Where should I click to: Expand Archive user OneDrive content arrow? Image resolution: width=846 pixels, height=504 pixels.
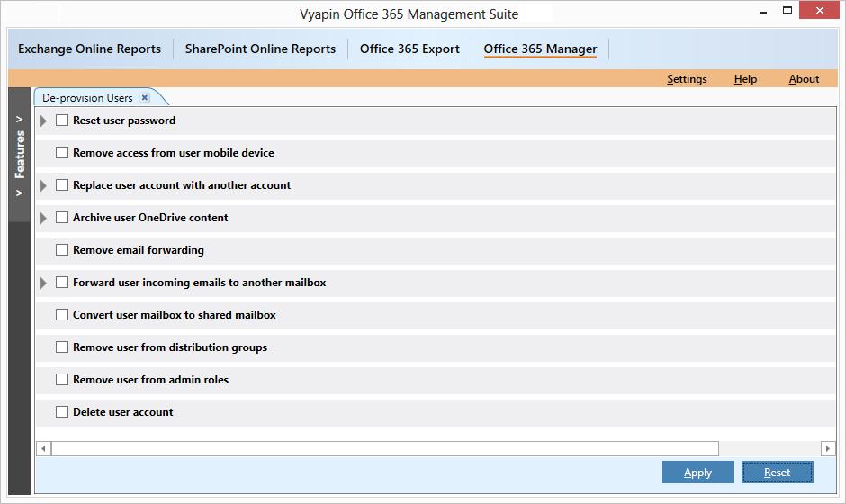pyautogui.click(x=44, y=218)
